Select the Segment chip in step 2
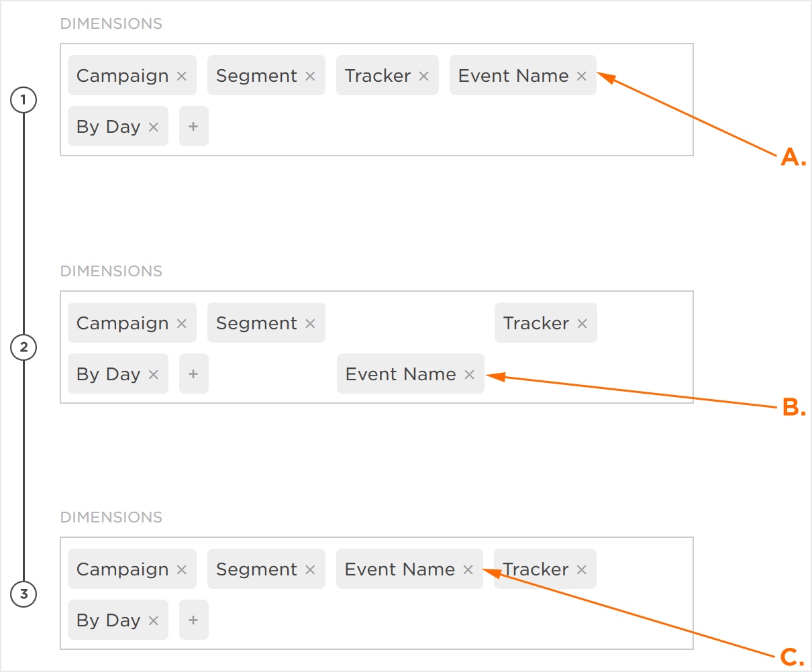 (256, 323)
